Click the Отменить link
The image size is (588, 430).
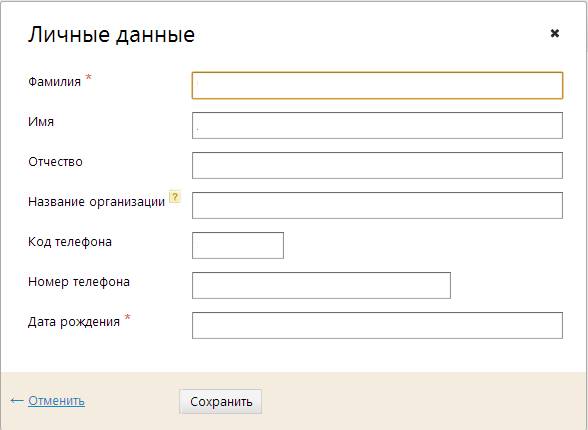coord(56,401)
